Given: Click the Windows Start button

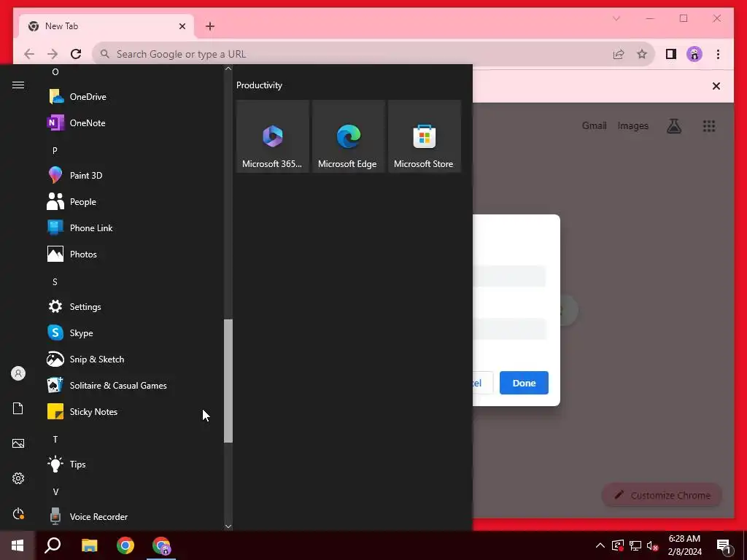Looking at the screenshot, I should coord(18,545).
